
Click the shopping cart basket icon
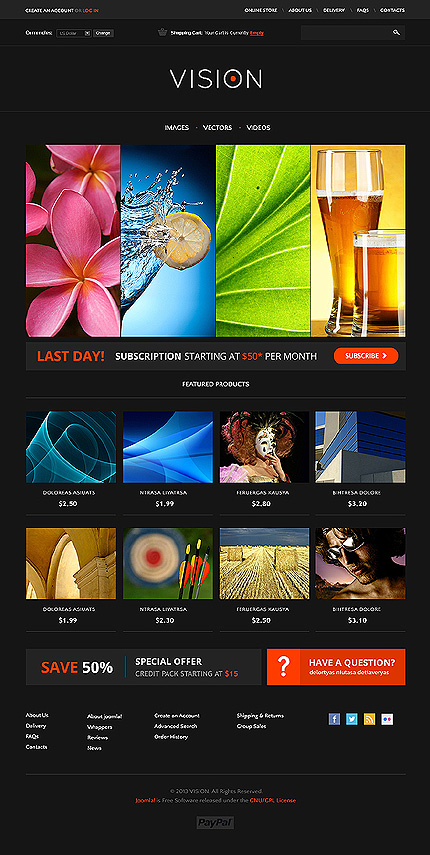162,32
